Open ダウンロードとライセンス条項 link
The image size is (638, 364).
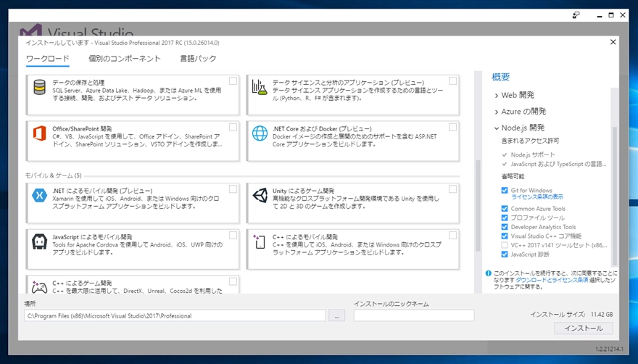[x=552, y=281]
